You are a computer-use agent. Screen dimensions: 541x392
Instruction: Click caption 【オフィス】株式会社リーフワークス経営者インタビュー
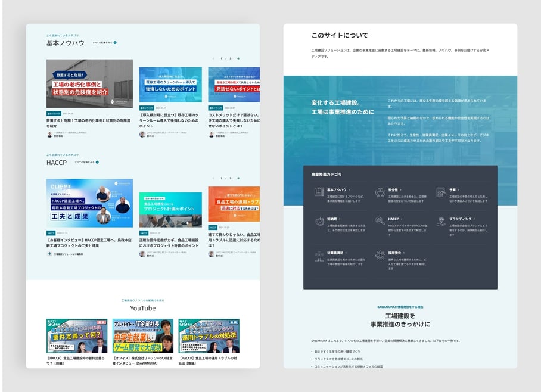142,360
